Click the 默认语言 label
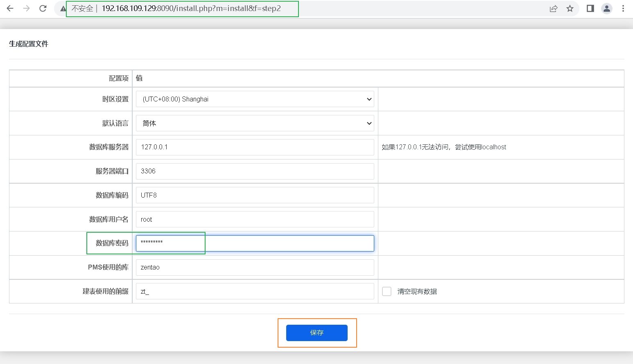 (x=115, y=123)
